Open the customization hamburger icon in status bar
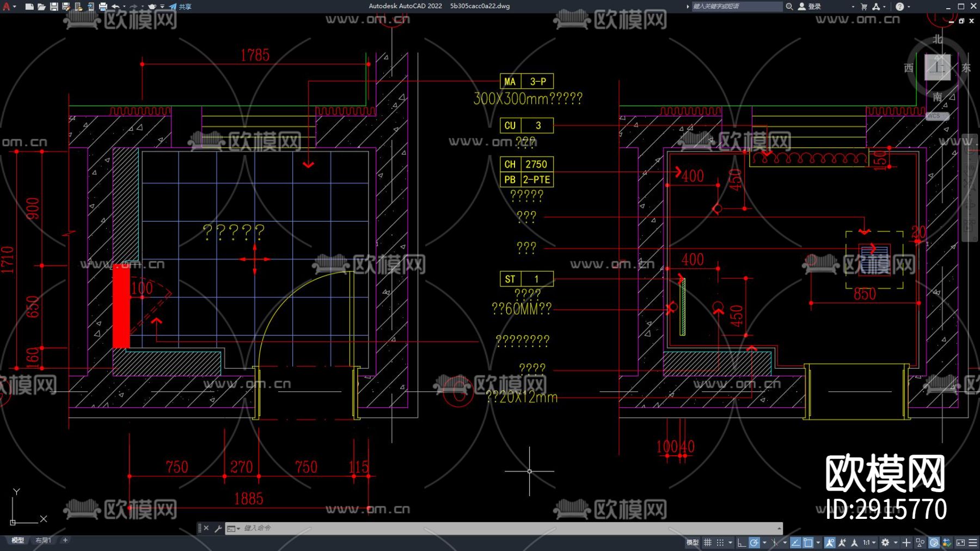Viewport: 980px width, 551px height. click(x=973, y=542)
